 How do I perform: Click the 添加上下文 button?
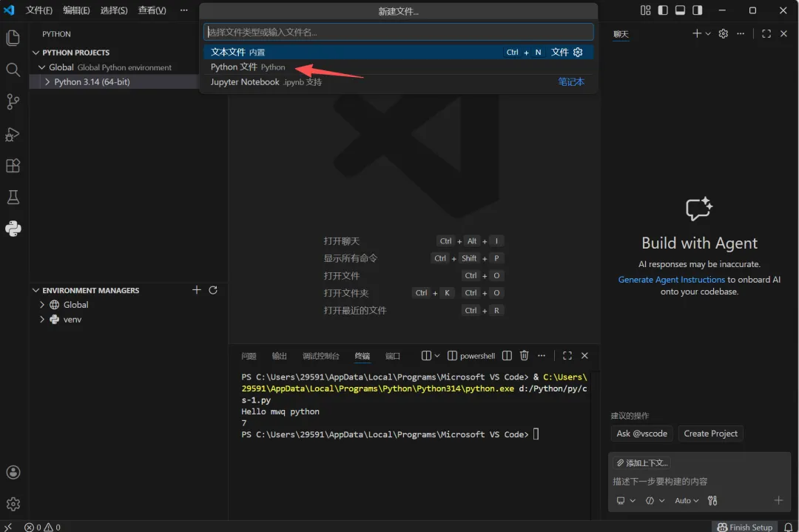641,462
